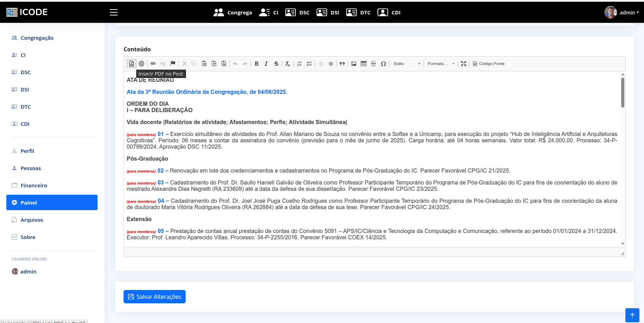The width and height of the screenshot is (644, 323).
Task: Go to Arquivos in the sidebar
Action: 32,220
